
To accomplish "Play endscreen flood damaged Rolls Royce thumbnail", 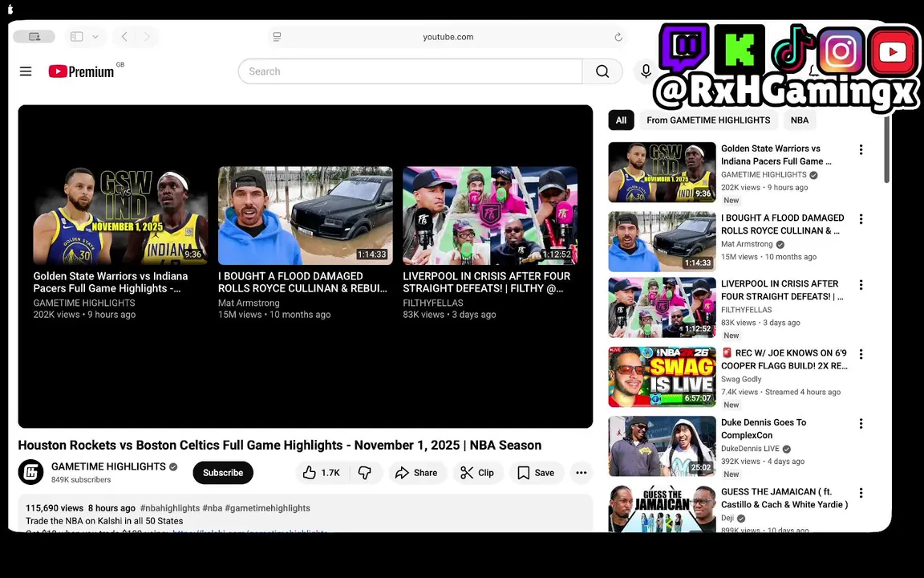I will [x=306, y=215].
